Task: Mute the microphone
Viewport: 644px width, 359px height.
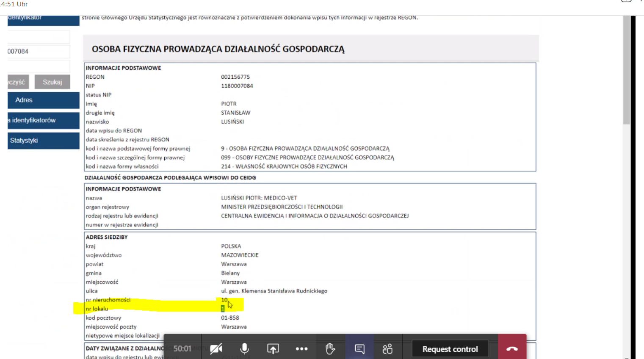Action: 244,349
